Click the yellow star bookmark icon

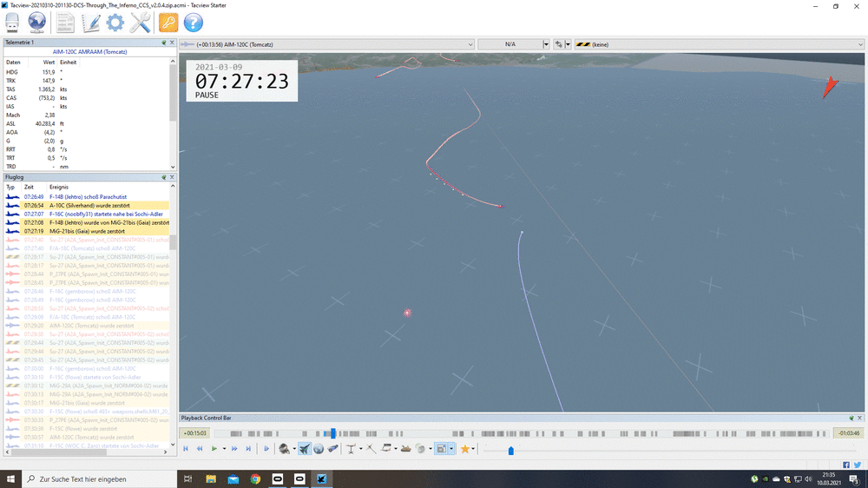click(x=465, y=449)
